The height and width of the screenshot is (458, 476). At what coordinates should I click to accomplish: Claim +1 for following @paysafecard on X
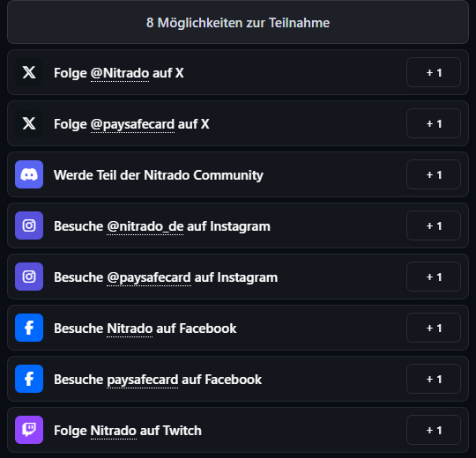click(434, 123)
